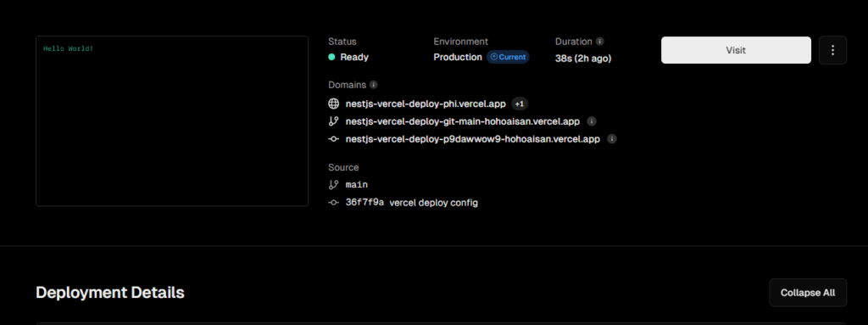Click the info icon next to Duration
This screenshot has height=325, width=868.
599,42
